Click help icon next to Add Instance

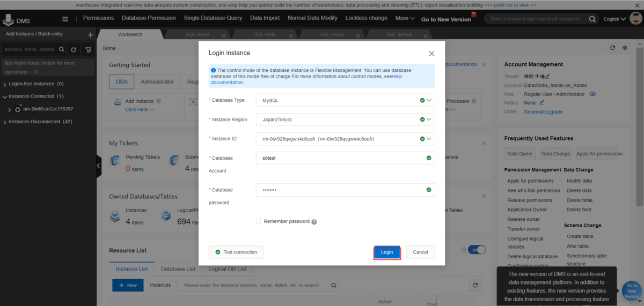click(159, 101)
